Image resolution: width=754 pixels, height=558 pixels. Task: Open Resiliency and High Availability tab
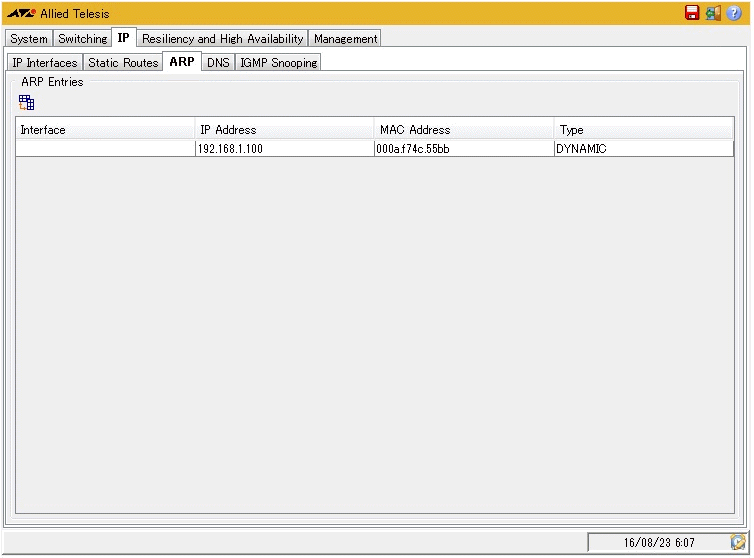(223, 38)
